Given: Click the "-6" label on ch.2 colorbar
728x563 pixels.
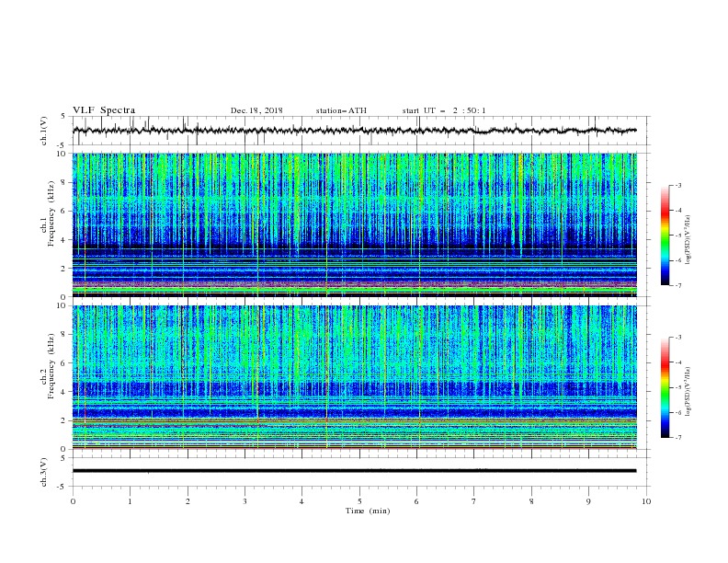Looking at the screenshot, I should [x=678, y=412].
